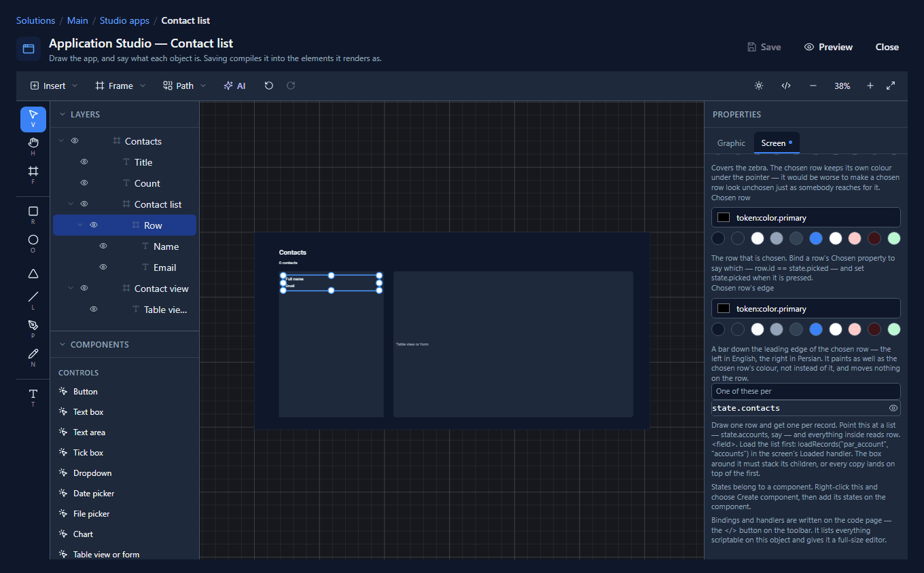Viewport: 924px width, 573px height.
Task: Undo the last change
Action: point(269,86)
